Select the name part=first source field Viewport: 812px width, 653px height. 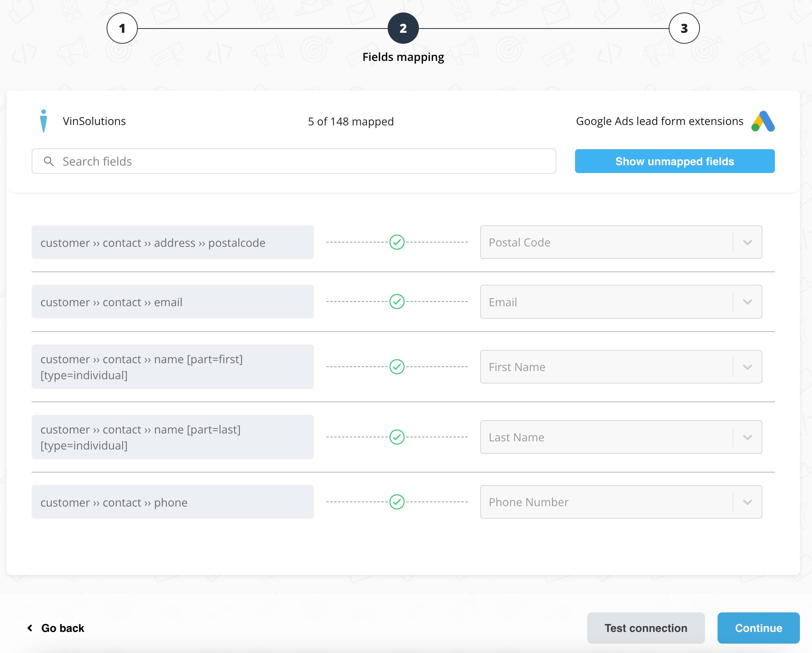tap(173, 367)
